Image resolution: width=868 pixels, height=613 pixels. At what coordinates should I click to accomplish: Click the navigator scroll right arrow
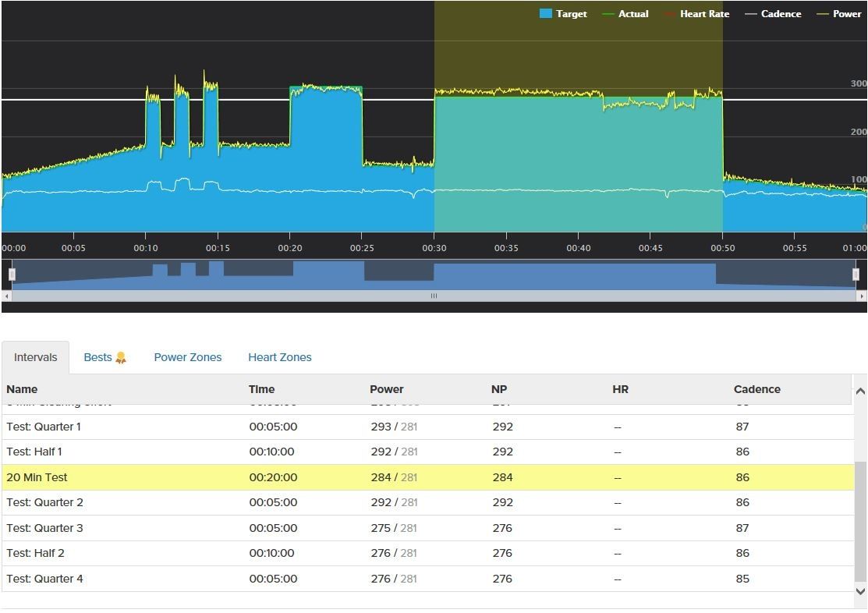(861, 296)
